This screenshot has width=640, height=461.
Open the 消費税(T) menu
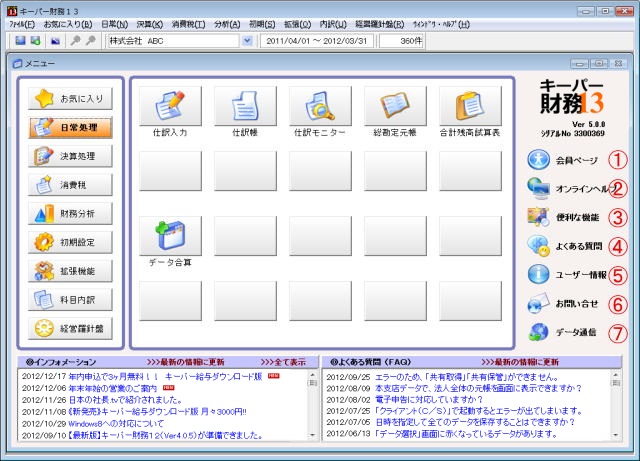[189, 24]
